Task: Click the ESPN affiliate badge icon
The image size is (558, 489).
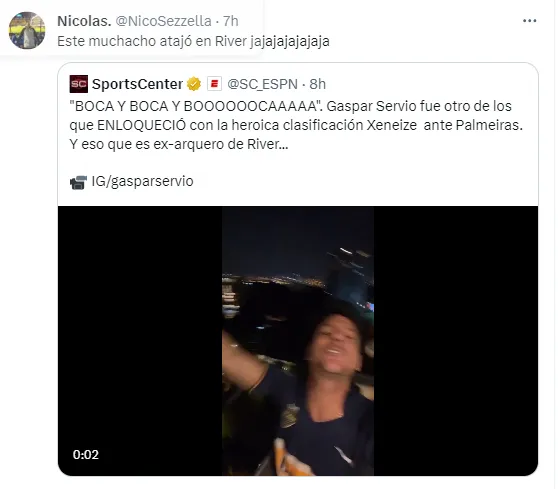Action: pos(215,84)
